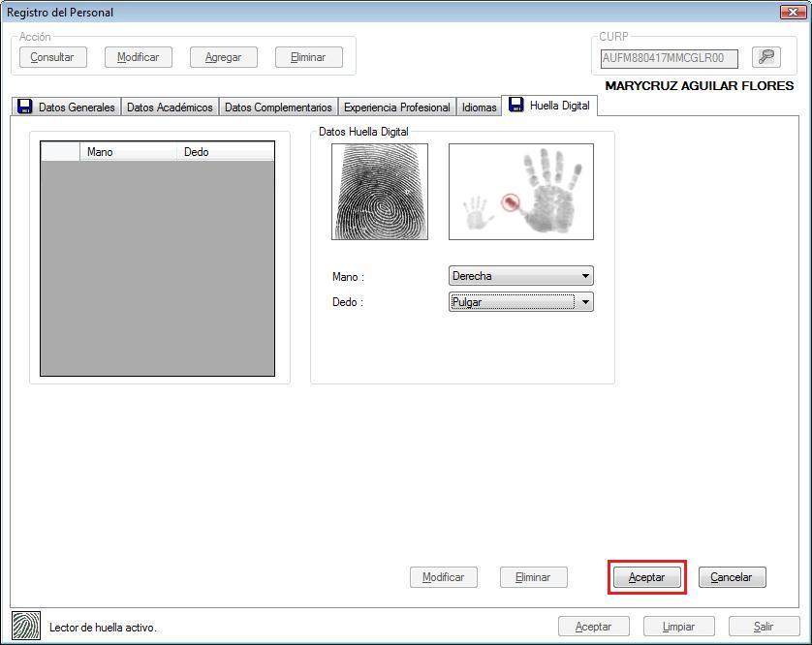Close the Registro del Personal window
The image size is (812, 645).
click(793, 12)
